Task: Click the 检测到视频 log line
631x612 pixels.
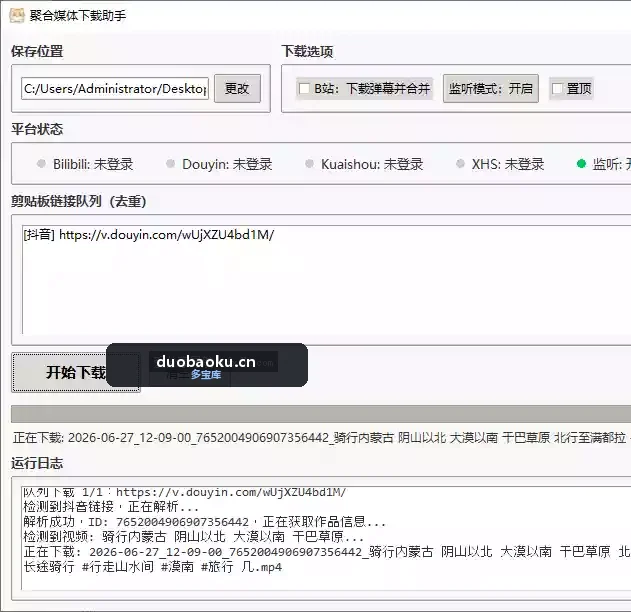Action: pyautogui.click(x=194, y=537)
